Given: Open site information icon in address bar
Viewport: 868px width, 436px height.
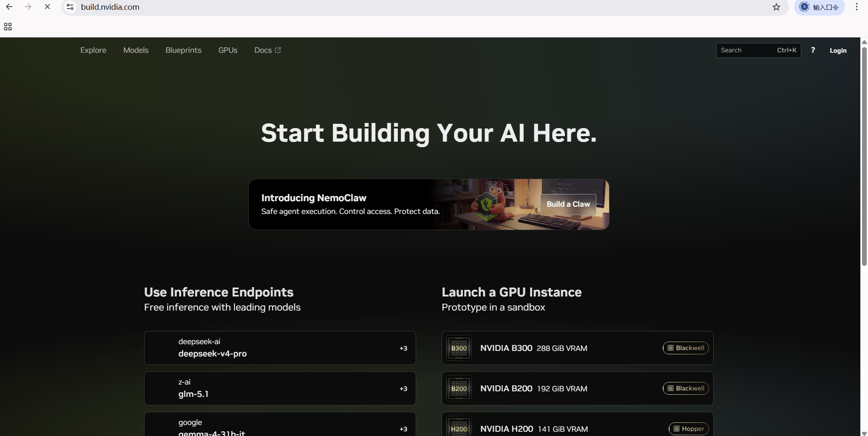Looking at the screenshot, I should 71,7.
